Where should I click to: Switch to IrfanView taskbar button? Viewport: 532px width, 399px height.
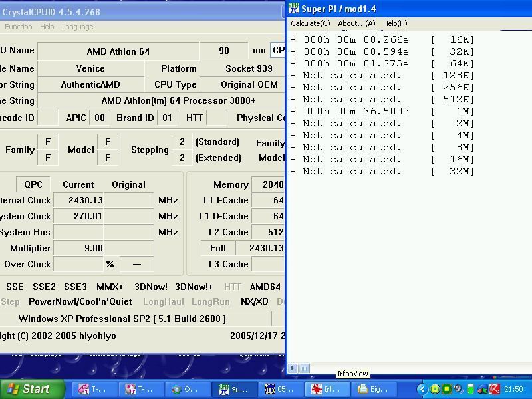327,389
